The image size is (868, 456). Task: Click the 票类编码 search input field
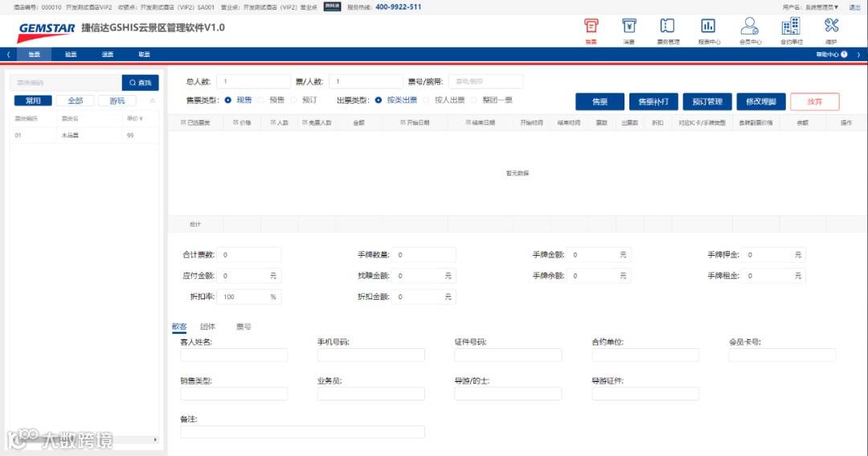tap(66, 83)
